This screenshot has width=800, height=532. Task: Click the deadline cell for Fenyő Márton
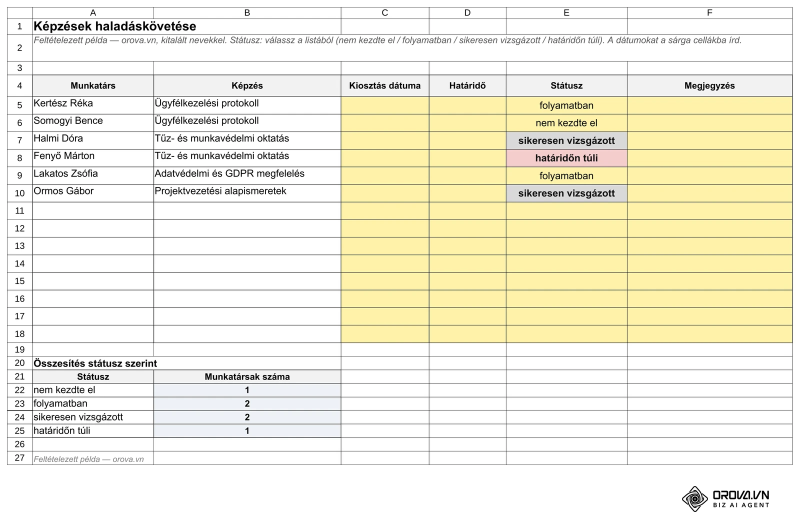467,158
